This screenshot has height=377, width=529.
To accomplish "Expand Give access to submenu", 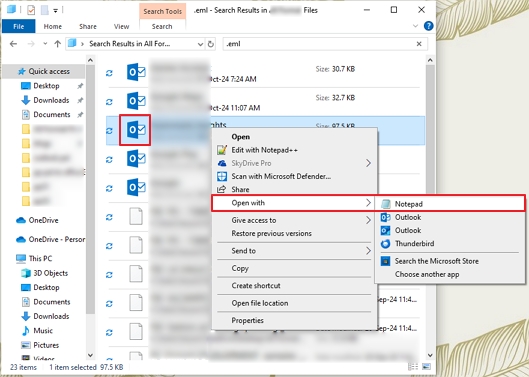I will pos(294,220).
